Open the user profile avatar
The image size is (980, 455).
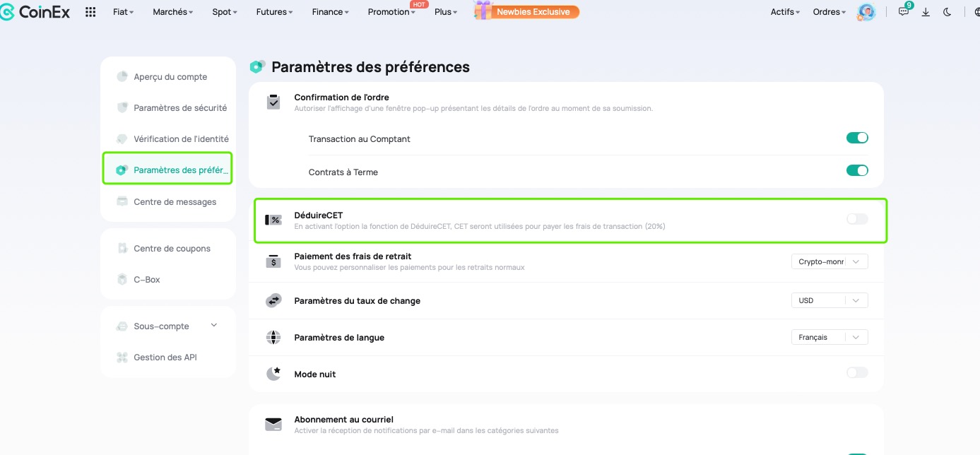[866, 12]
